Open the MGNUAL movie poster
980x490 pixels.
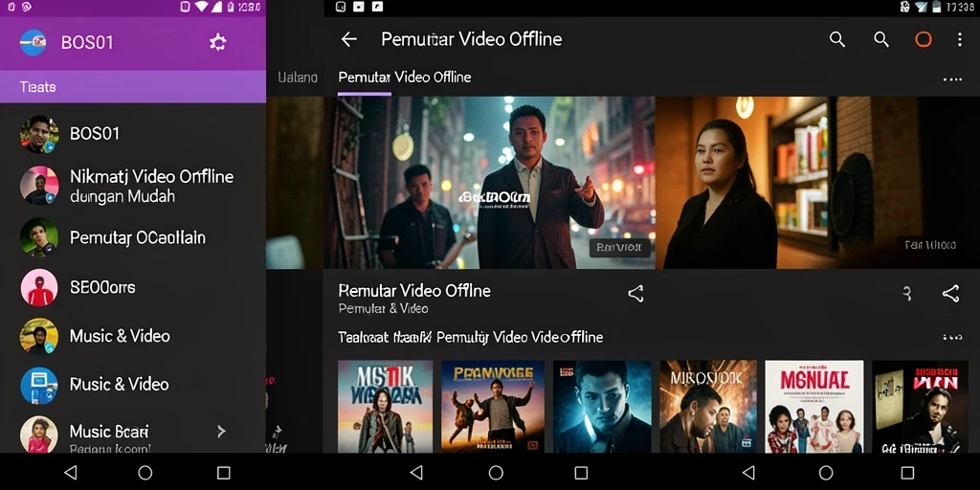click(814, 406)
